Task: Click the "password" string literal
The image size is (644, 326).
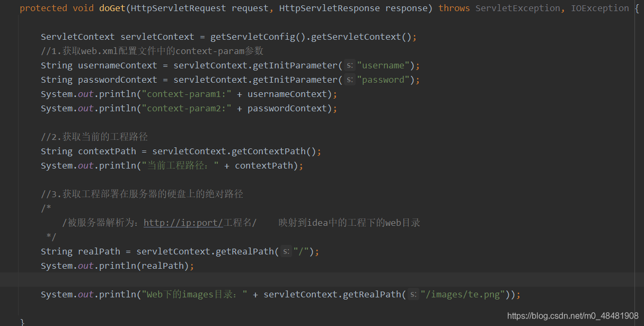Action: 383,80
